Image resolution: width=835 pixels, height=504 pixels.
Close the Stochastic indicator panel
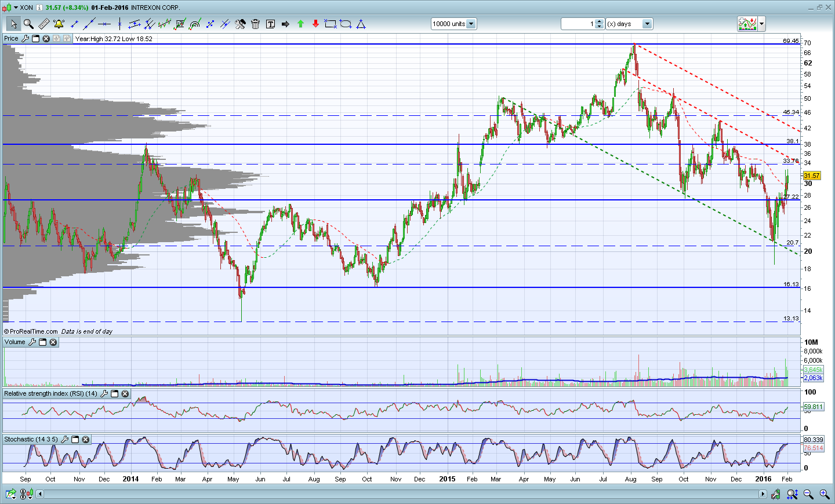click(86, 440)
